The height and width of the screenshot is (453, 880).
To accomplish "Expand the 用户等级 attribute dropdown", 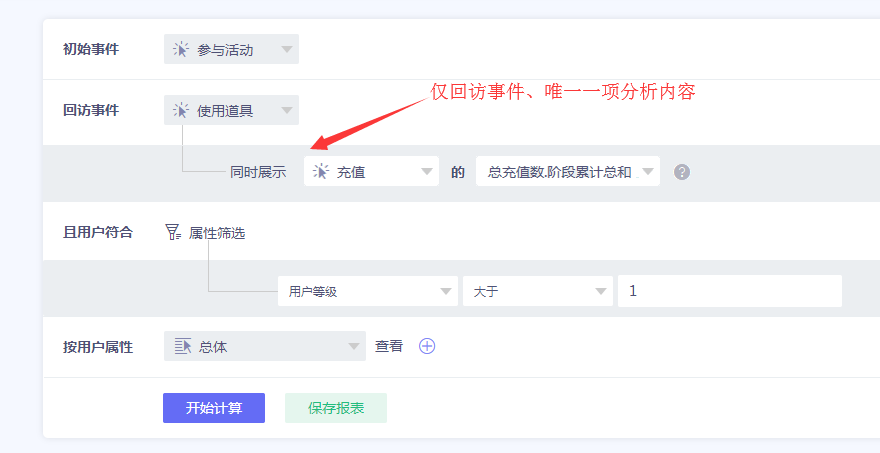I will point(446,291).
